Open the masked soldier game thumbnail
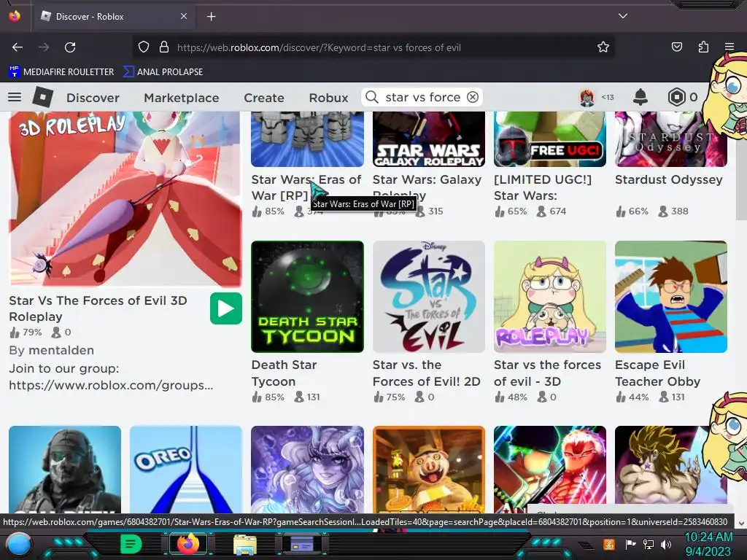 click(65, 469)
